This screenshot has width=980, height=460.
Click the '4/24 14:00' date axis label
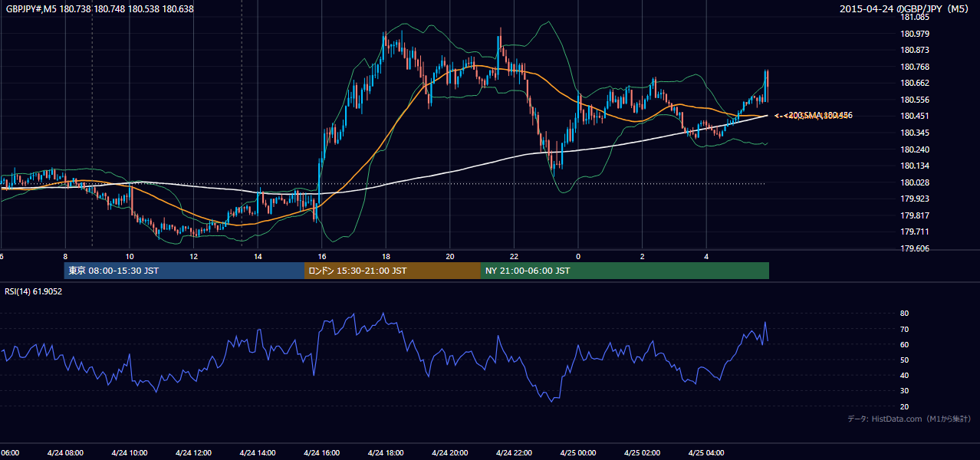click(x=258, y=452)
